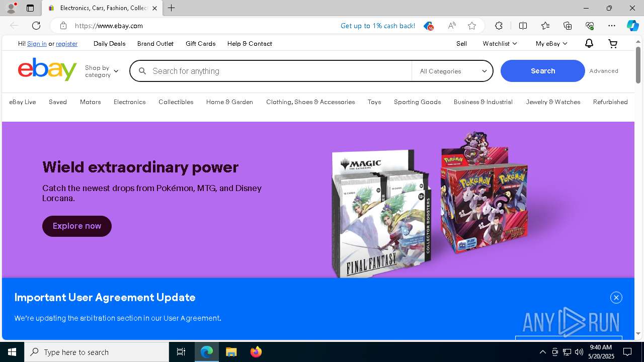The image size is (644, 362).
Task: Open the Windows Start menu
Action: (x=12, y=352)
